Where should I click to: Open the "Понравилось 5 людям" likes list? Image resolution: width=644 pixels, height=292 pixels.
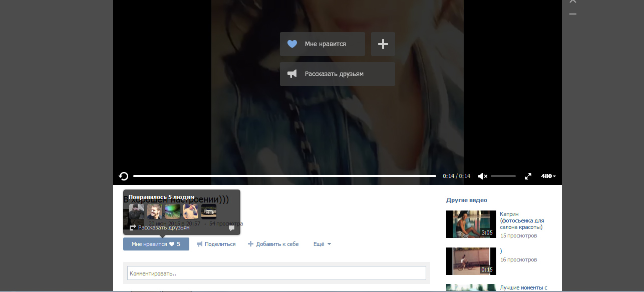point(161,197)
